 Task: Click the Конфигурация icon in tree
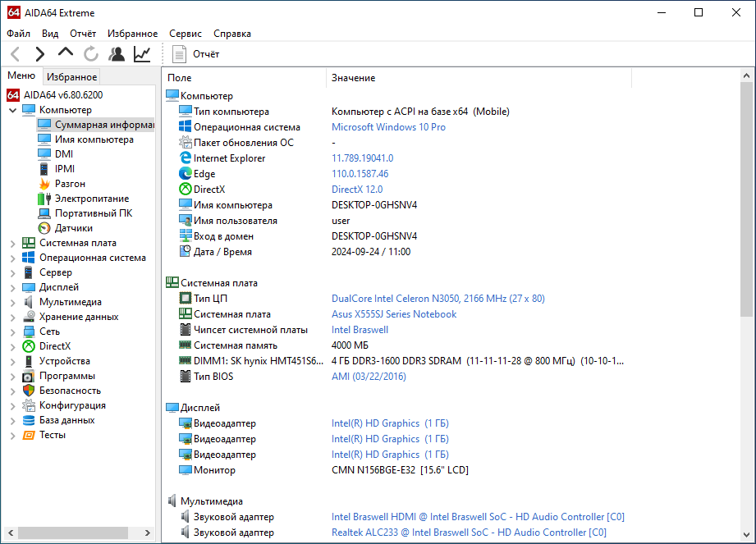point(29,405)
